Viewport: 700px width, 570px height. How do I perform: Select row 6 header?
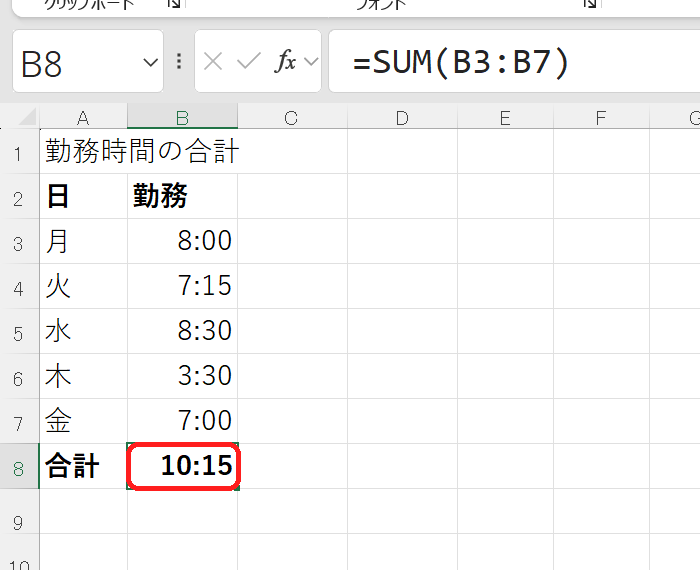click(19, 377)
